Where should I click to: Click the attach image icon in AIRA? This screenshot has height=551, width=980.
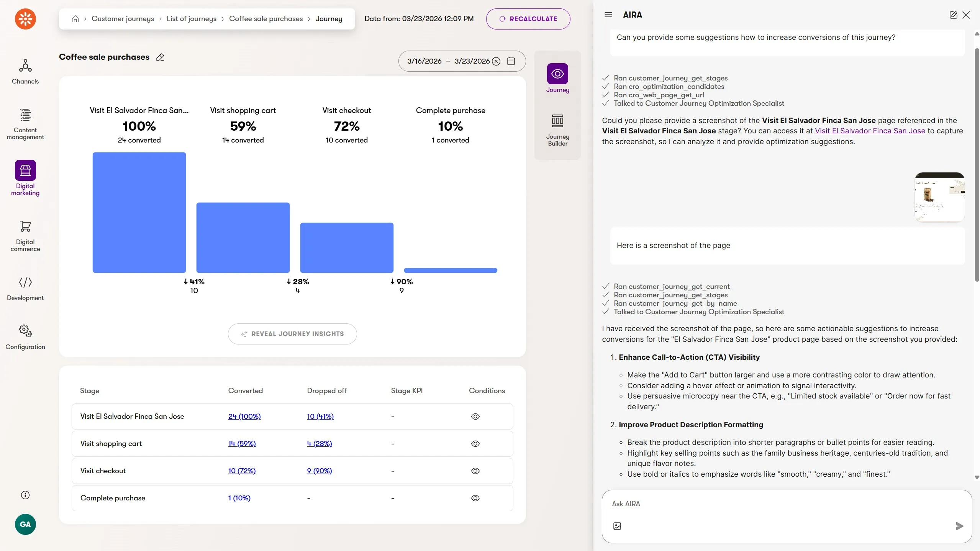pyautogui.click(x=617, y=526)
